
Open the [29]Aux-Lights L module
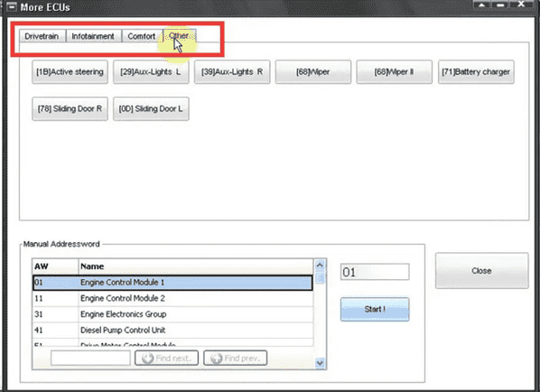151,72
